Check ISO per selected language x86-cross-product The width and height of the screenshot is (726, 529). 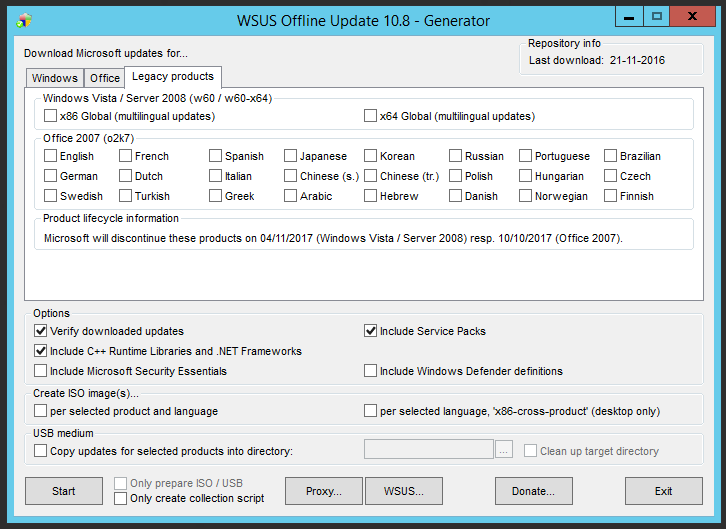[370, 411]
